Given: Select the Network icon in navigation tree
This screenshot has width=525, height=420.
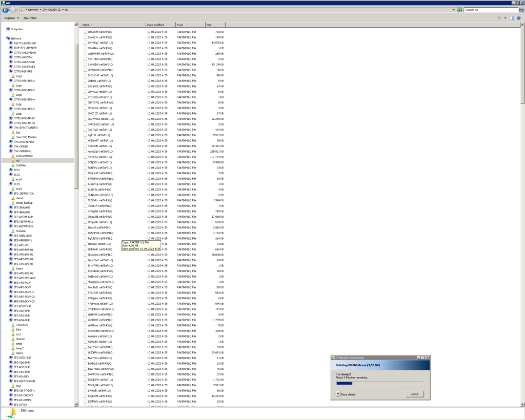Looking at the screenshot, I should pyautogui.click(x=8, y=38).
